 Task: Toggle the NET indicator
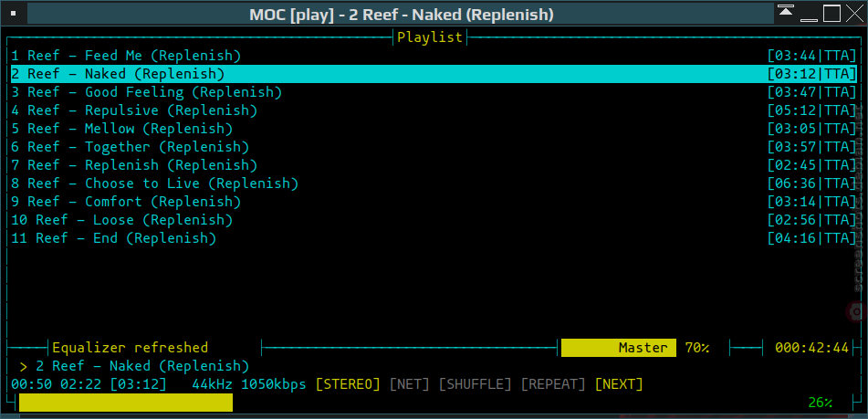tap(410, 384)
